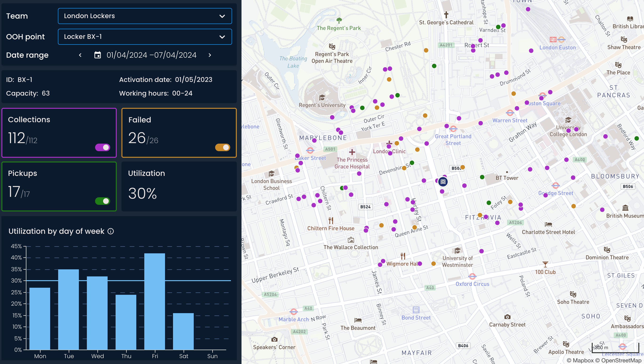Click the info icon beside Utilization by day
Viewport: 644px width, 364px height.
click(110, 231)
